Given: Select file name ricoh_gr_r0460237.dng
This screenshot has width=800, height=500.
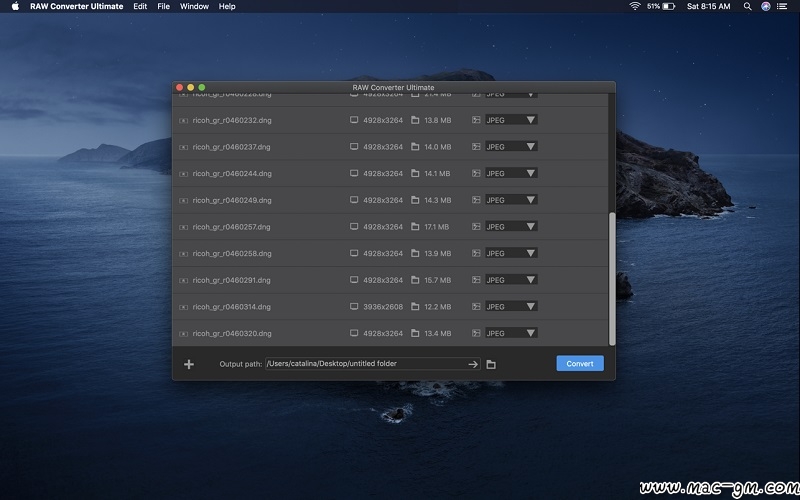Looking at the screenshot, I should tap(232, 147).
